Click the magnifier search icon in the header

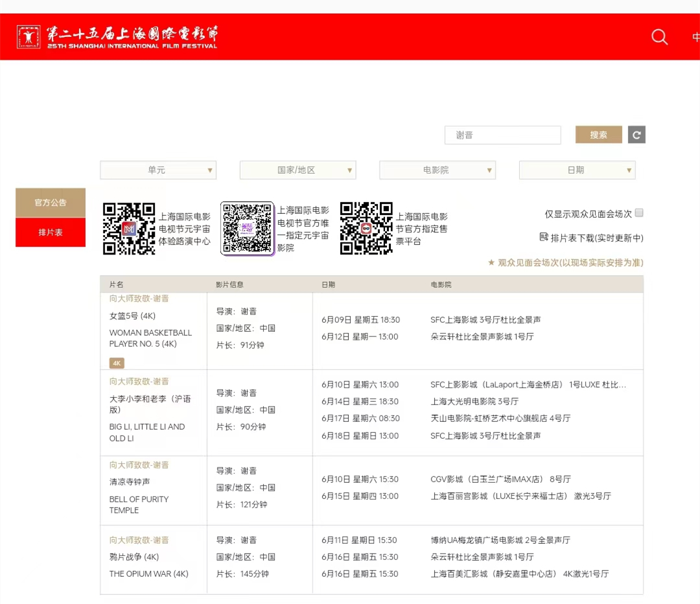click(659, 37)
